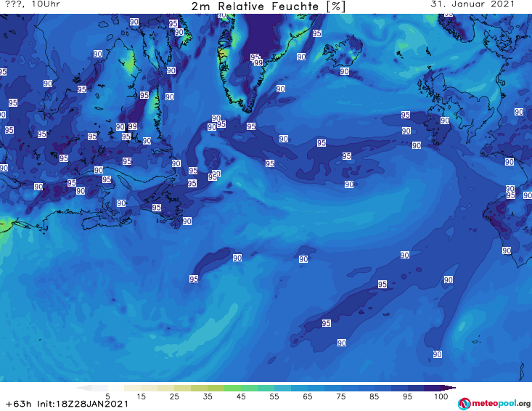
Task: Click the '25' label on the color scale
Action: tap(174, 396)
